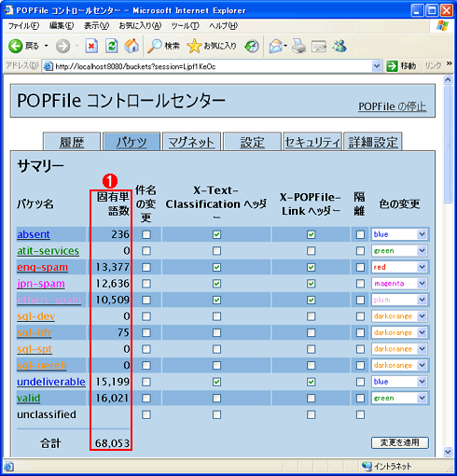Switch to the マグネット tab

[x=191, y=143]
